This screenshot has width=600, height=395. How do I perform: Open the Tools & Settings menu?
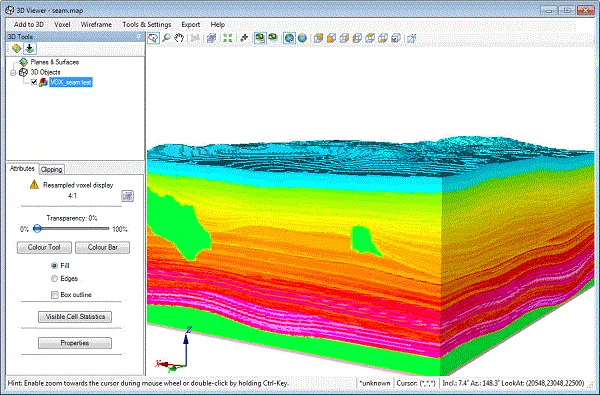pos(147,24)
